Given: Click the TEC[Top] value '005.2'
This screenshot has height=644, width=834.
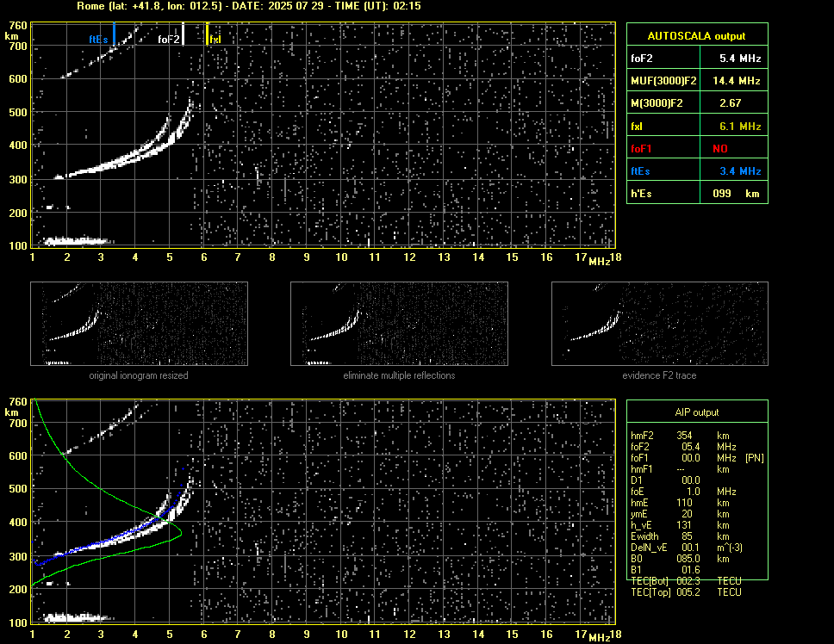Looking at the screenshot, I should [688, 592].
